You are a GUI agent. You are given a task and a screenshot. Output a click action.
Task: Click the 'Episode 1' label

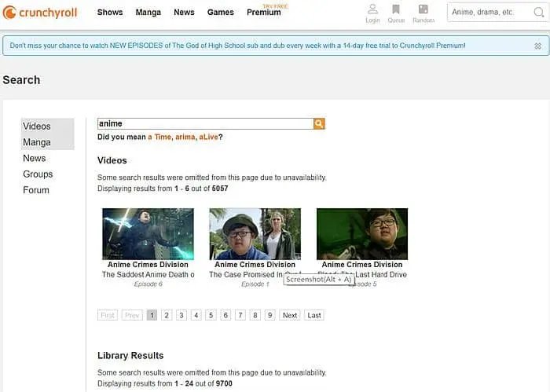pos(255,284)
